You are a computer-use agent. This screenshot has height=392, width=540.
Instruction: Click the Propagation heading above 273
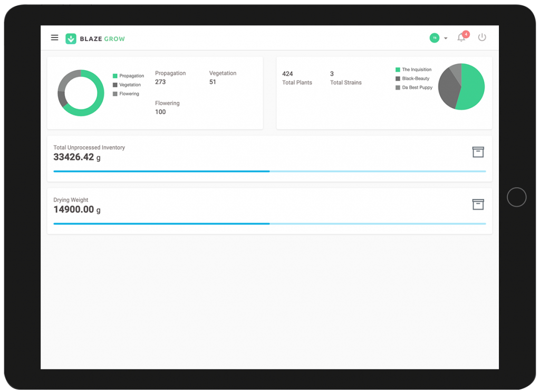(x=170, y=73)
